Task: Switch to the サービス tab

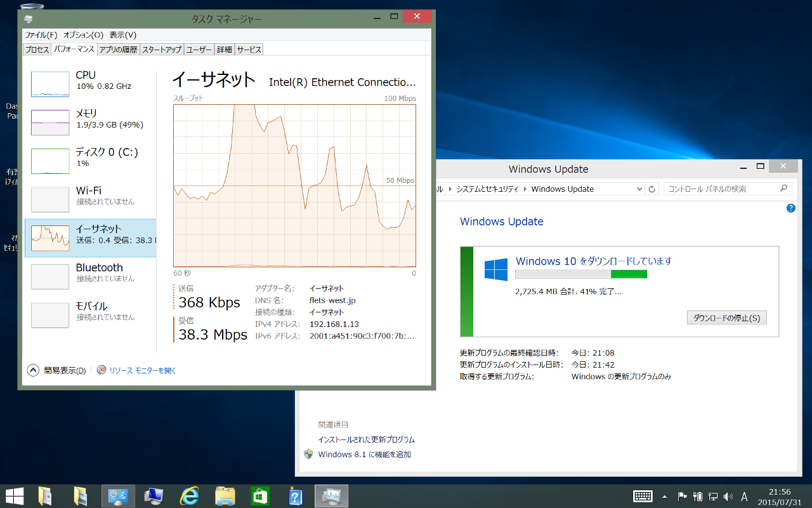Action: pyautogui.click(x=249, y=50)
